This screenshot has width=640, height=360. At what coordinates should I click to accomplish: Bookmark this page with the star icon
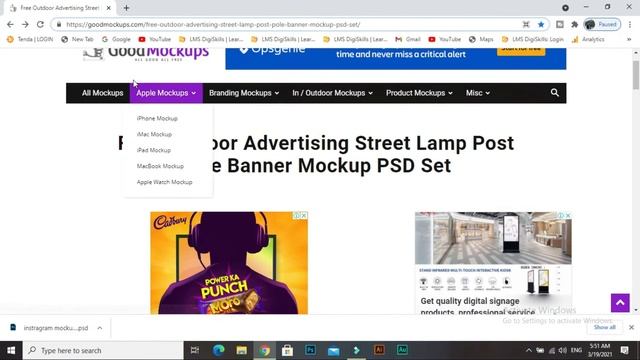pos(541,24)
